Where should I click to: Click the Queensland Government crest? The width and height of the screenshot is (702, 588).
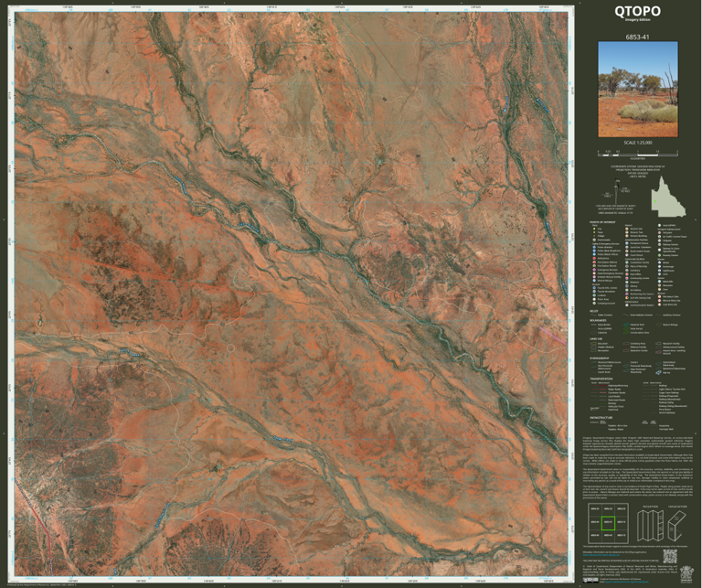click(686, 574)
